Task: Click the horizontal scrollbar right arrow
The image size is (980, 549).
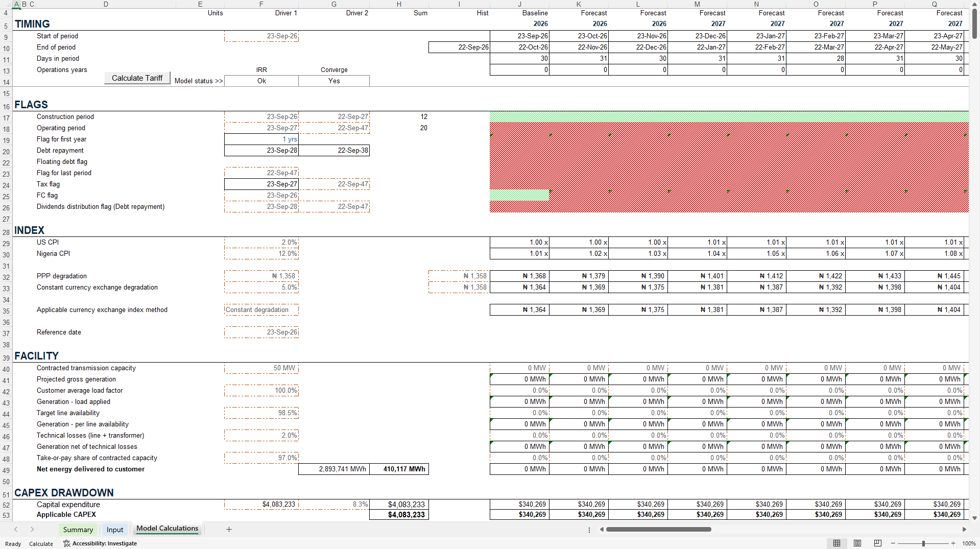Action: (964, 530)
